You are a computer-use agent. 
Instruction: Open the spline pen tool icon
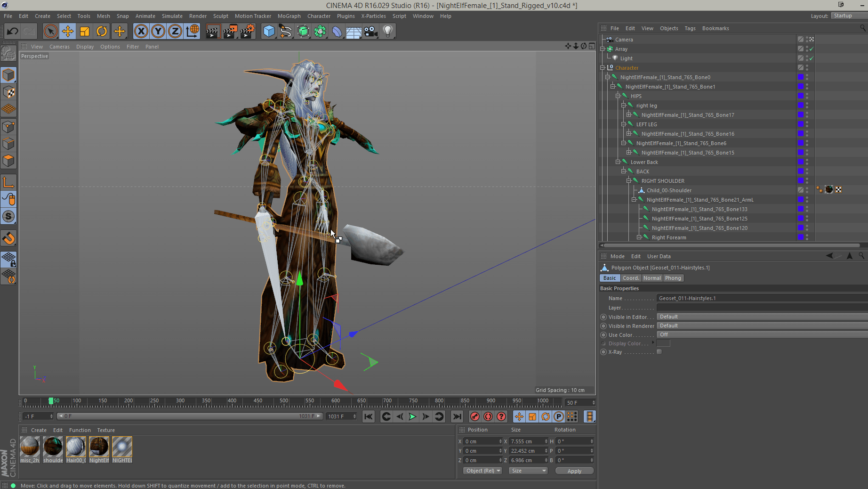[x=286, y=32]
